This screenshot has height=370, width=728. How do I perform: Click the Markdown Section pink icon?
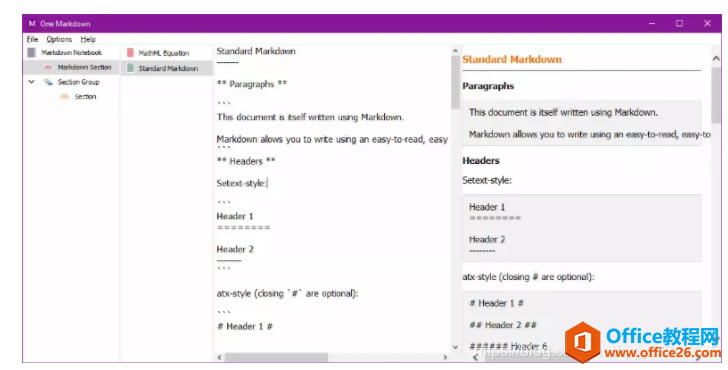48,67
